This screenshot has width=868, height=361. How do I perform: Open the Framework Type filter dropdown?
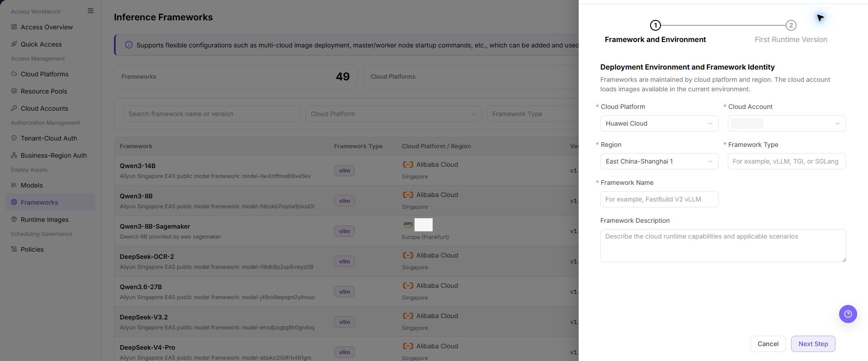[x=533, y=114]
